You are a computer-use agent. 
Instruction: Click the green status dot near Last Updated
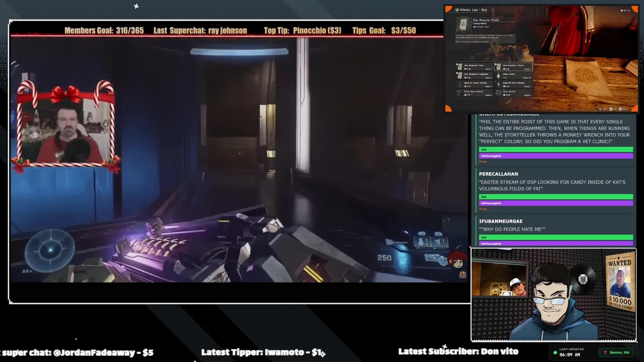[555, 353]
